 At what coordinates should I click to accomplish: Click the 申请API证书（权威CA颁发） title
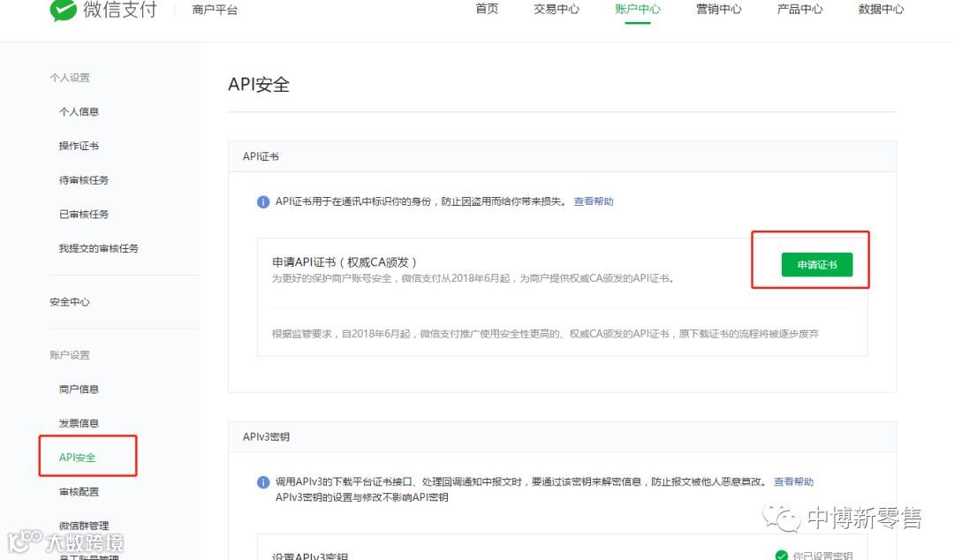(344, 262)
